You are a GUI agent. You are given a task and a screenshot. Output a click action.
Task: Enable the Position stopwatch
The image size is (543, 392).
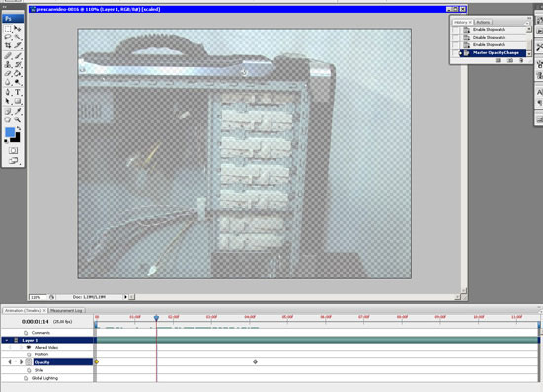pos(29,354)
